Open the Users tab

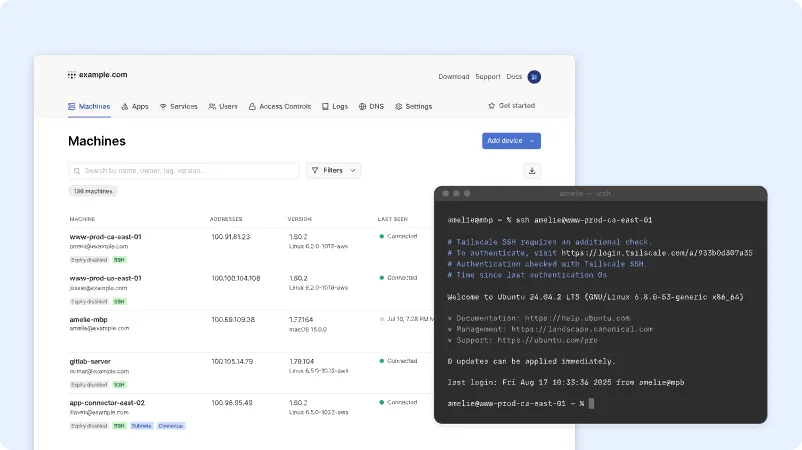coord(223,106)
